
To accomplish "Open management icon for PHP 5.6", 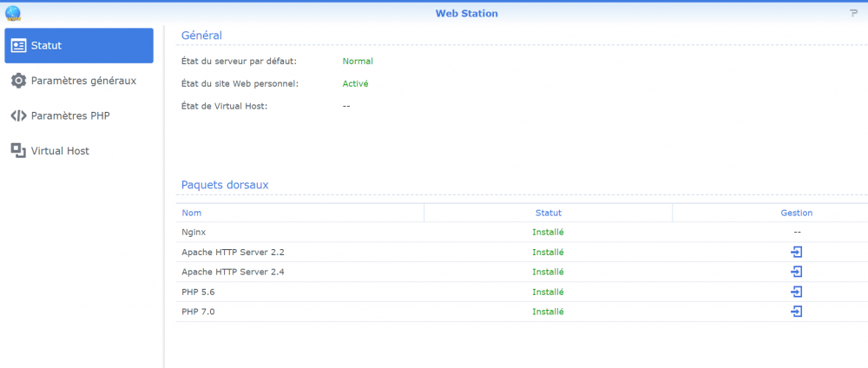I will [796, 292].
